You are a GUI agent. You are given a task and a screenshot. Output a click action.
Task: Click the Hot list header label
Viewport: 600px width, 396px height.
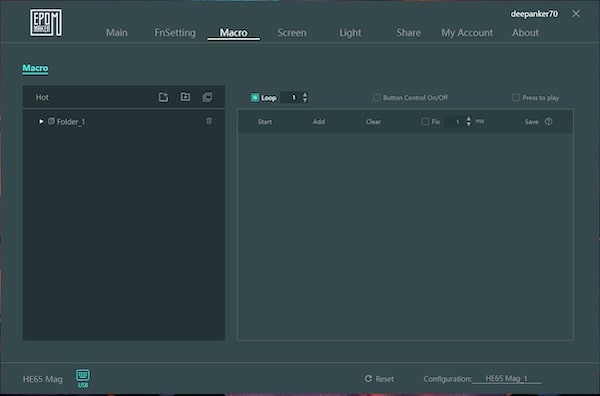[x=42, y=97]
